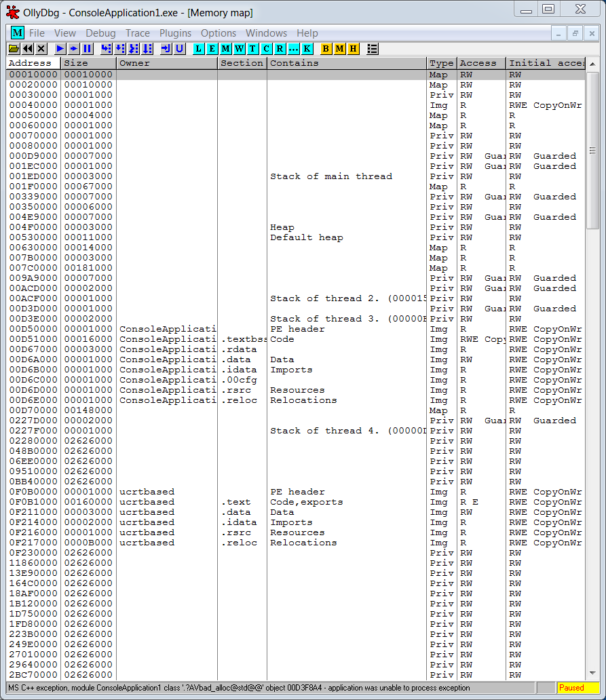Show Call stack with K button
The image size is (606, 700).
[307, 49]
